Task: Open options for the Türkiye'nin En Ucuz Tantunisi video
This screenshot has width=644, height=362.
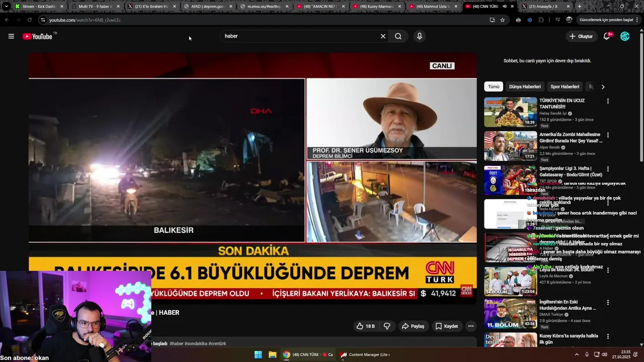Action: pyautogui.click(x=608, y=101)
